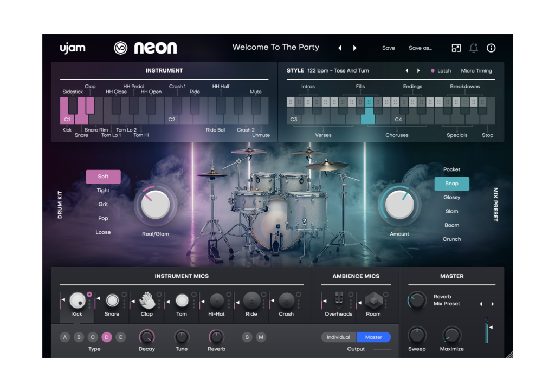Image resolution: width=555 pixels, height=392 pixels.
Task: Set output to Master
Action: [x=373, y=337]
